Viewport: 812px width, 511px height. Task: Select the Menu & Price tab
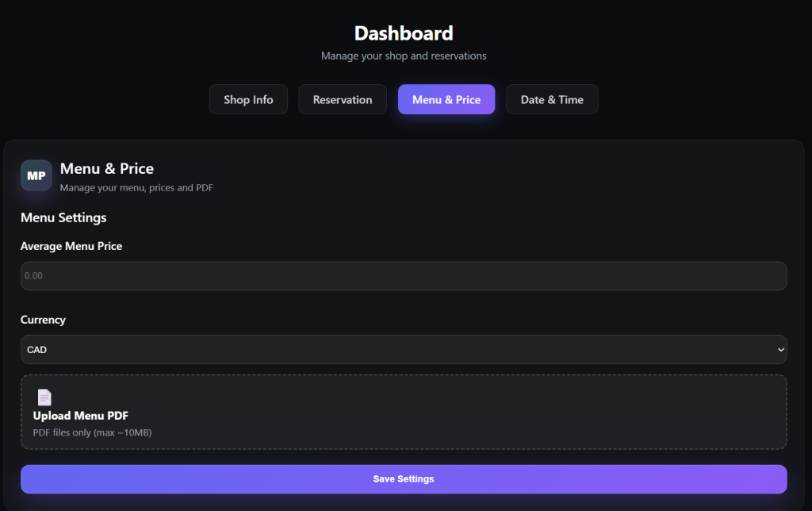click(446, 100)
